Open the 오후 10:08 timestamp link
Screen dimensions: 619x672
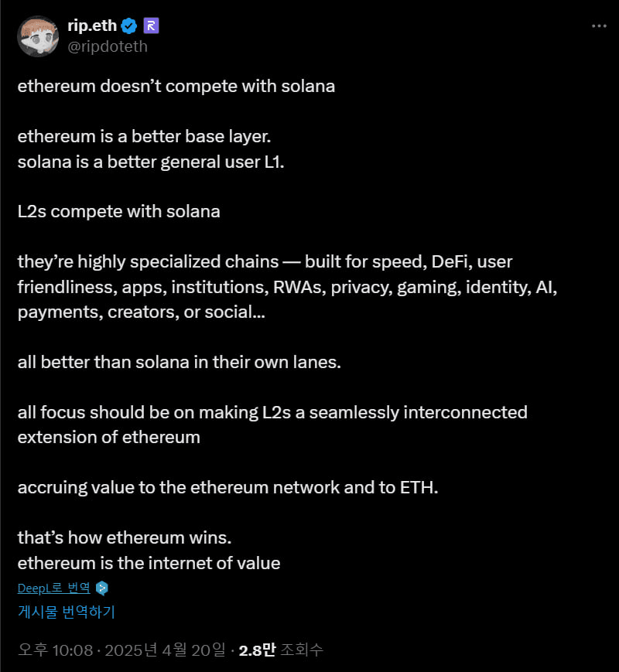(56, 650)
